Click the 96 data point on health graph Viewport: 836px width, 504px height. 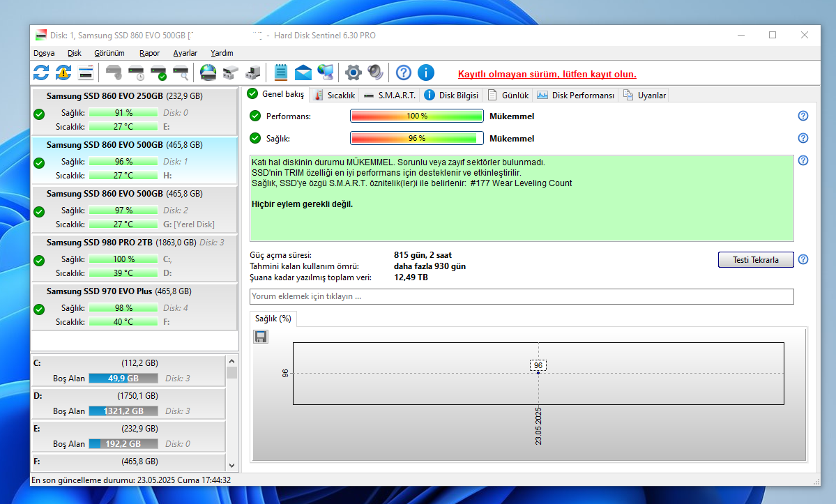click(x=538, y=372)
